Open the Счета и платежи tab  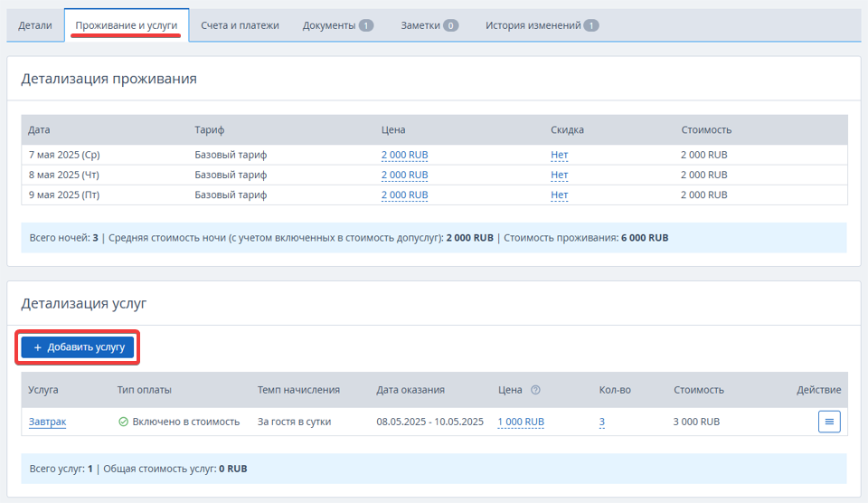(x=240, y=25)
